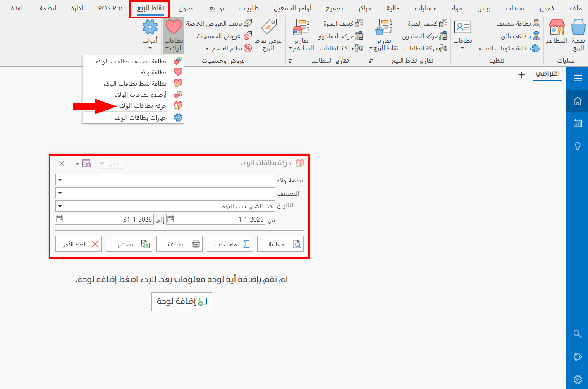Open the فواتير invoices ribbon tab
Screen dimensions: 588x389
tap(547, 8)
